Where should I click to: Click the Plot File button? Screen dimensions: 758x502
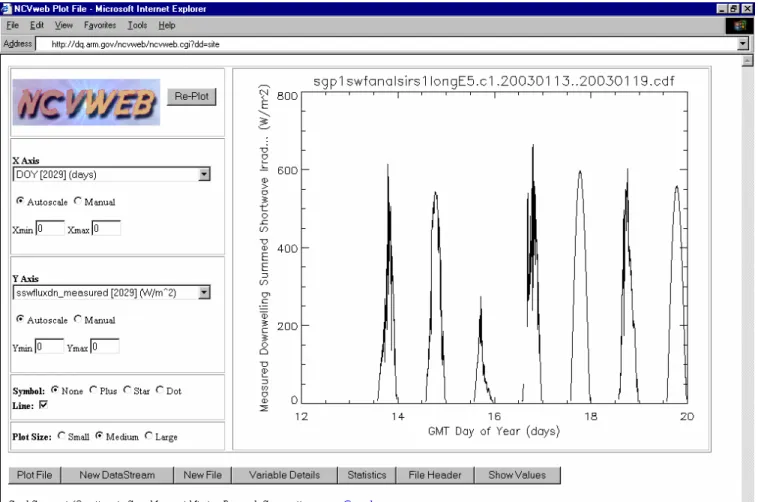pos(34,475)
